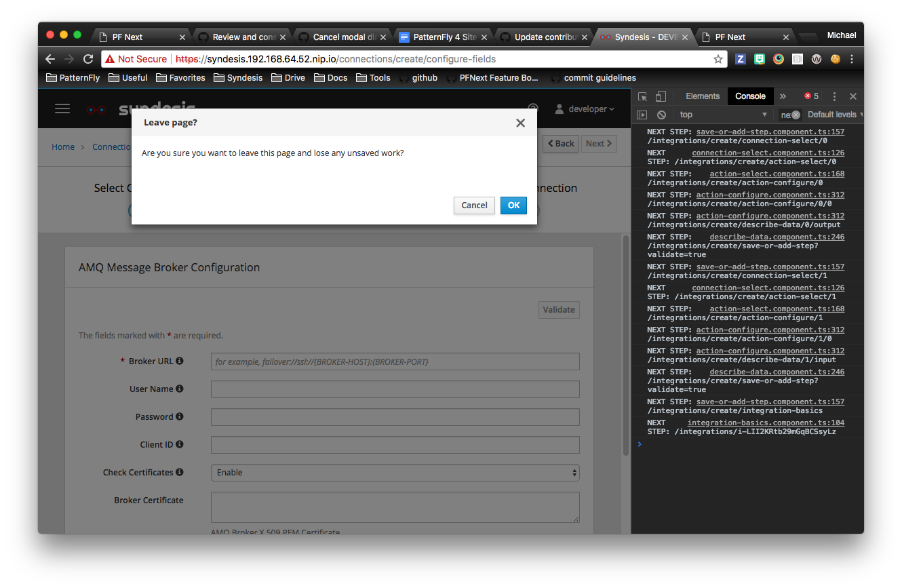Viewport: 902px width, 588px height.
Task: Open the gray W extension icon
Action: tap(817, 59)
